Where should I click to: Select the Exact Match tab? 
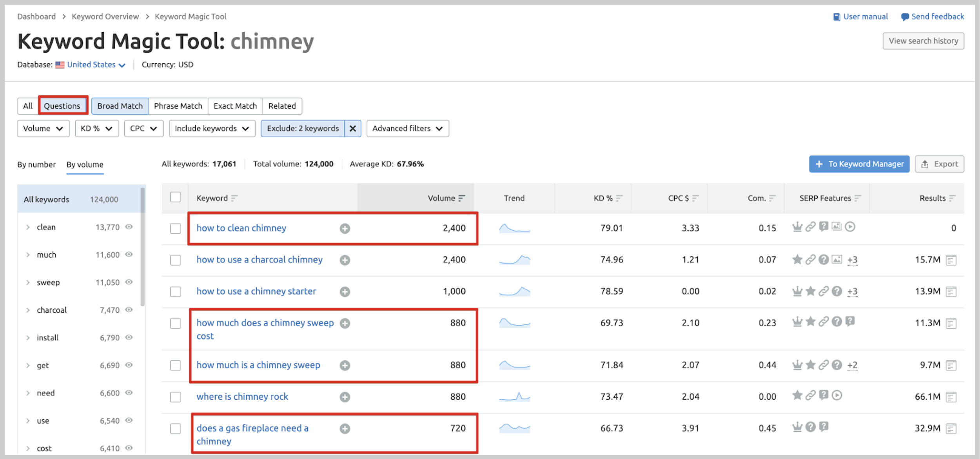pyautogui.click(x=235, y=106)
